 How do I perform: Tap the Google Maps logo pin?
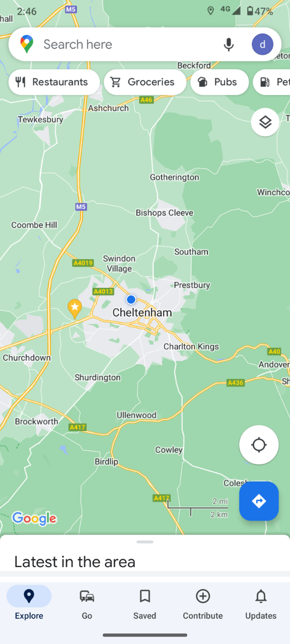point(27,44)
